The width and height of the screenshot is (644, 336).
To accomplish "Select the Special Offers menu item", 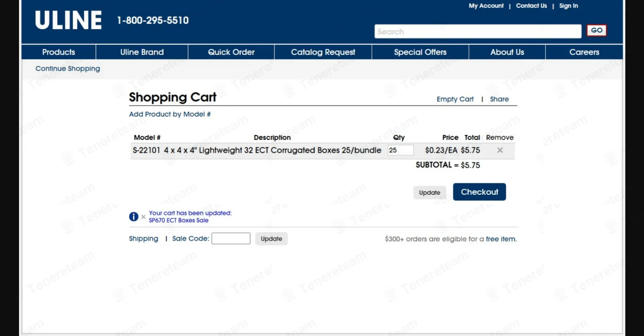I will [x=420, y=52].
